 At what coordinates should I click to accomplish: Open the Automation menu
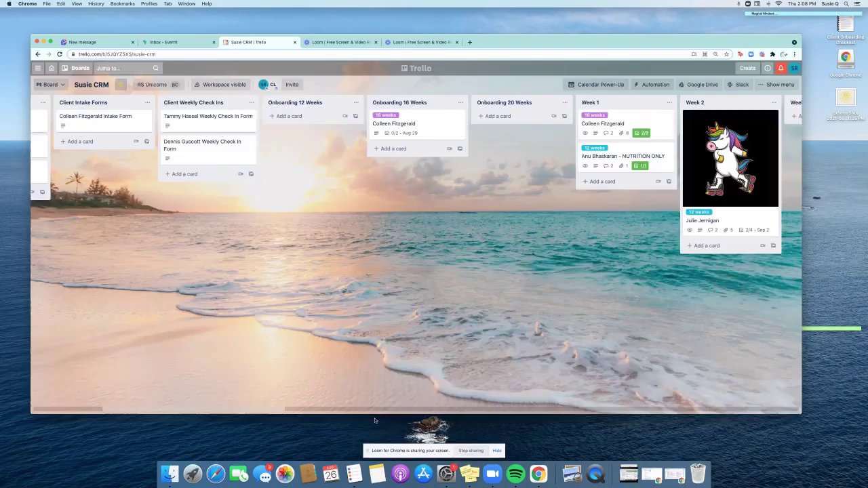pos(651,85)
